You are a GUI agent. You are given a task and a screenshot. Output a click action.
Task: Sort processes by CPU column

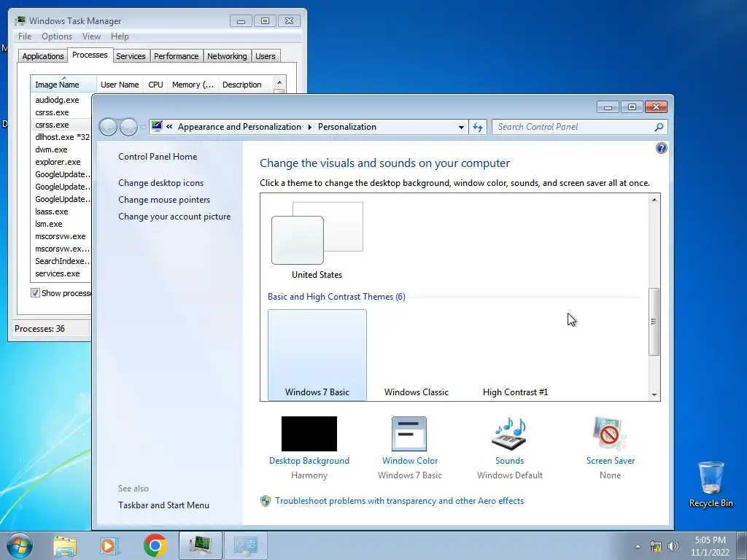(155, 85)
